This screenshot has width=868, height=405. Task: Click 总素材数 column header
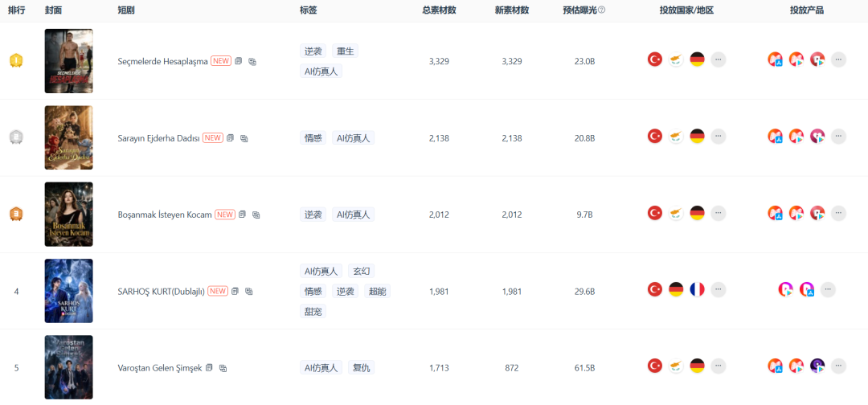pyautogui.click(x=439, y=10)
